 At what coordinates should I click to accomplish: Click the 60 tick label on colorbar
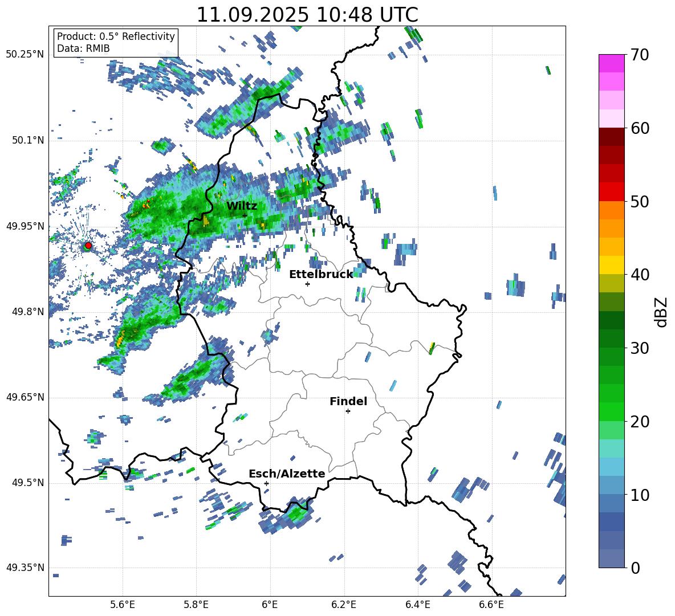[640, 128]
